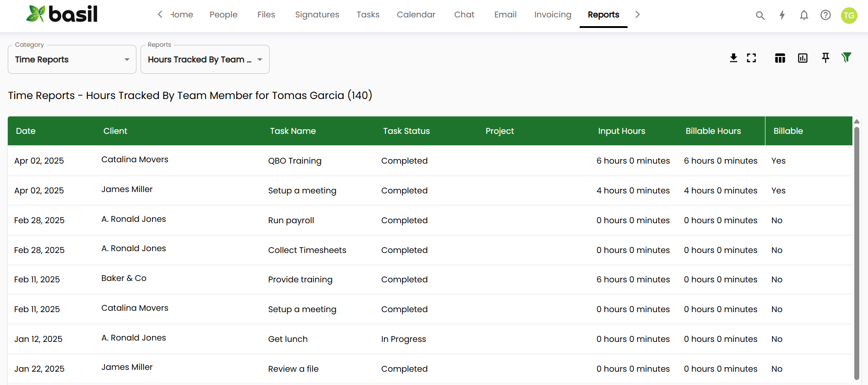The width and height of the screenshot is (868, 385).
Task: Enter fullscreen view of report
Action: pyautogui.click(x=751, y=58)
